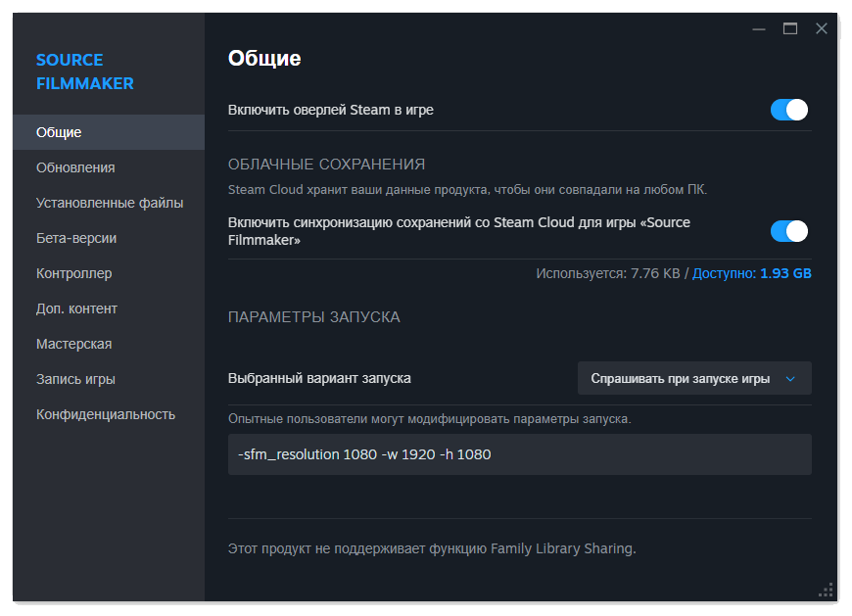
Task: Toggle Steam Cloud save synchronization switch
Action: [x=788, y=231]
